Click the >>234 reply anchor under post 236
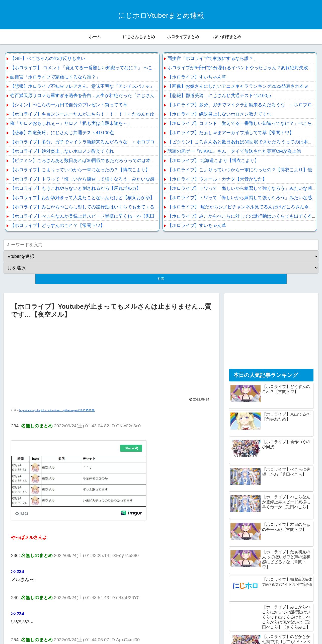322x644 pixels. pyautogui.click(x=18, y=572)
